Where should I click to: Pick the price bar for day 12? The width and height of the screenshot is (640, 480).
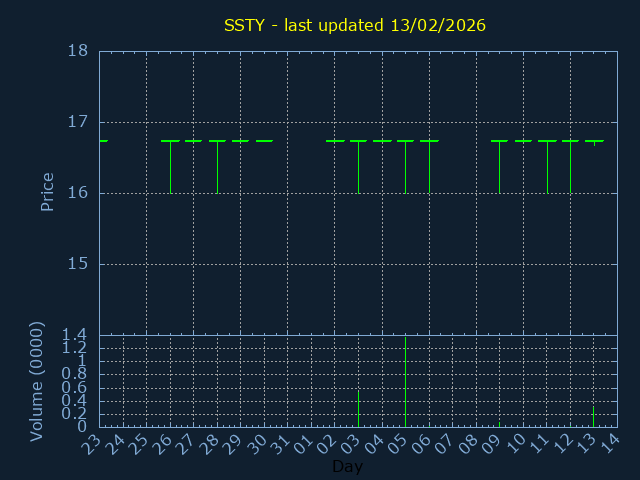click(x=570, y=166)
